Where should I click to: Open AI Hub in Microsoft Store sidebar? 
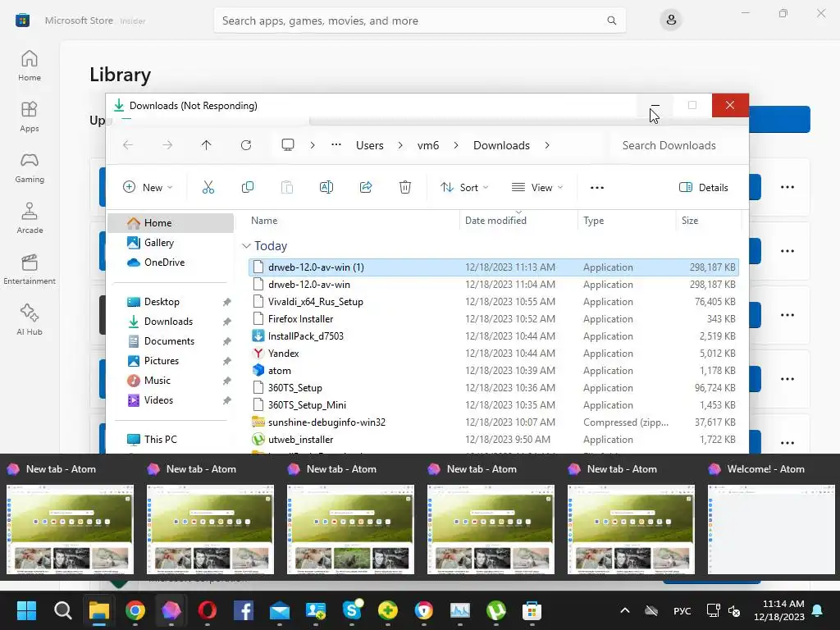(x=30, y=320)
